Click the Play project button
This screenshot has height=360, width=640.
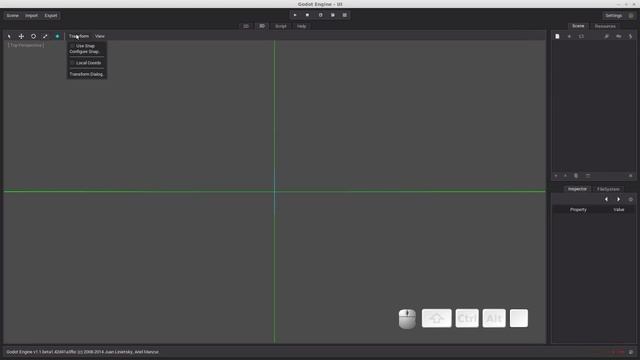coord(295,15)
